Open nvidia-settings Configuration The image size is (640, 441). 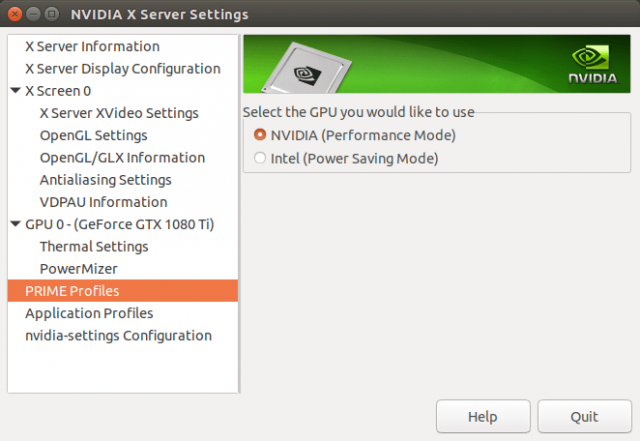click(118, 335)
